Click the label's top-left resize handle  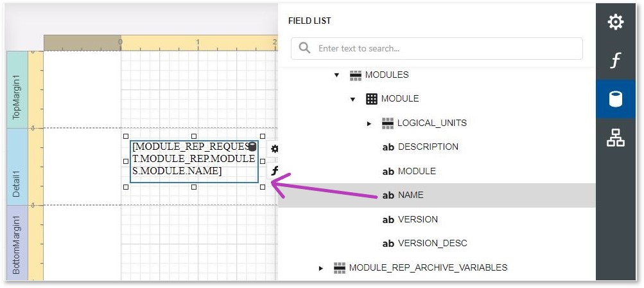pyautogui.click(x=126, y=136)
